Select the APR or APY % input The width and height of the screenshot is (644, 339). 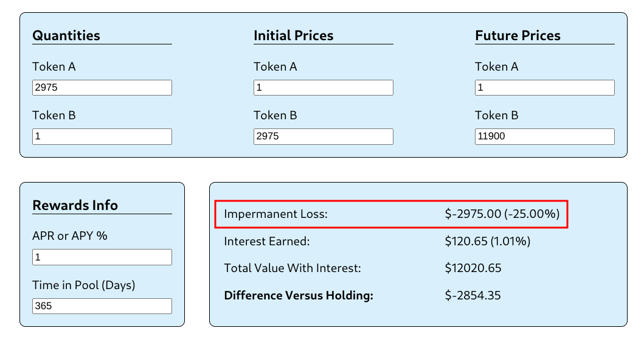(x=102, y=257)
